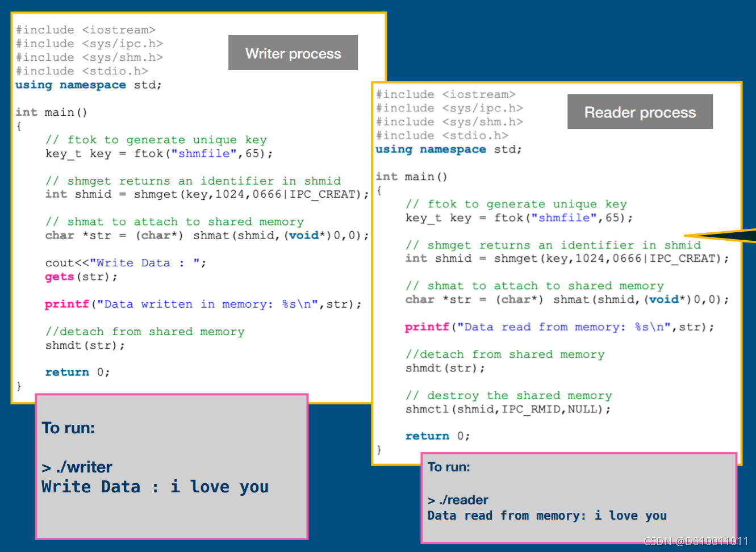Click the writer's int shmid = shmget(...) line
The width and height of the screenshot is (756, 552).
pyautogui.click(x=207, y=194)
